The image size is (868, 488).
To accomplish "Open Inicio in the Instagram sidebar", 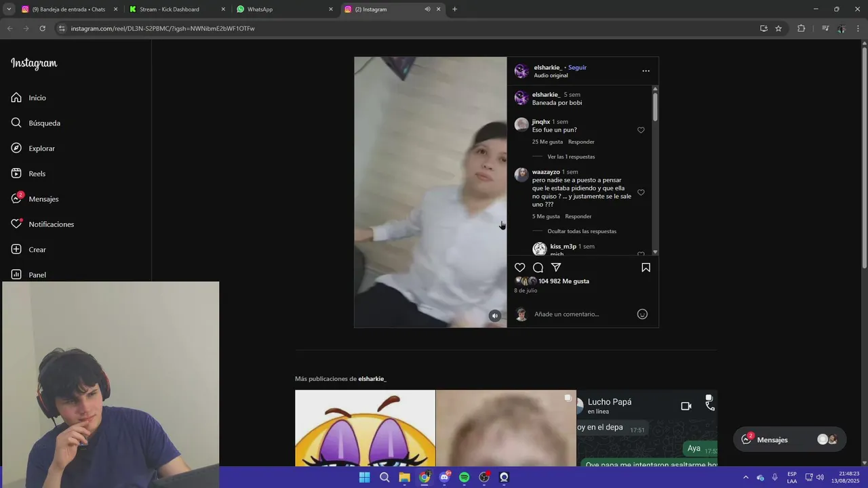I will pos(28,98).
